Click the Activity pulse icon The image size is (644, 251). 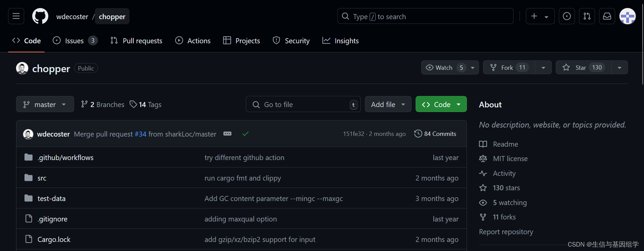(x=483, y=173)
